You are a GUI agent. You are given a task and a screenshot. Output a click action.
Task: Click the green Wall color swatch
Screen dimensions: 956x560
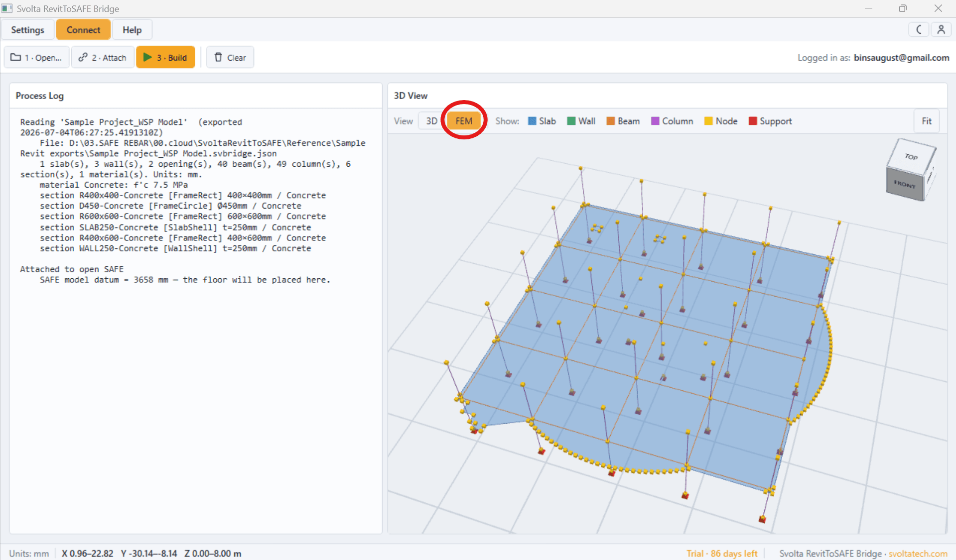[571, 121]
